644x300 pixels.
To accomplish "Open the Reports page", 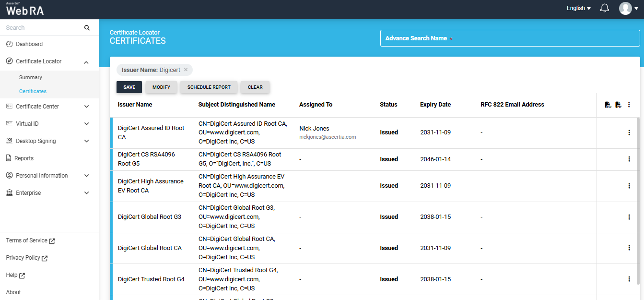I will [x=24, y=158].
